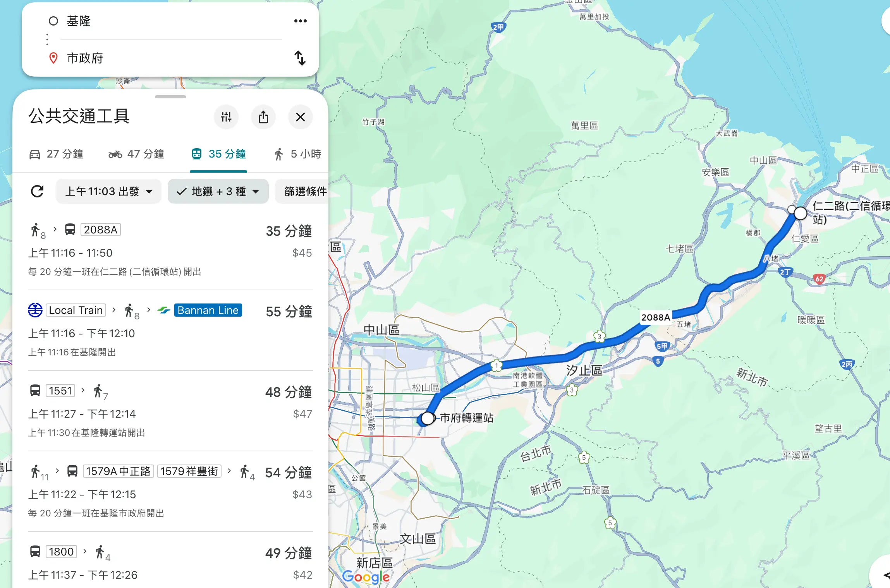Click the Google logo on map
Screen dimensions: 890x588
point(366,577)
